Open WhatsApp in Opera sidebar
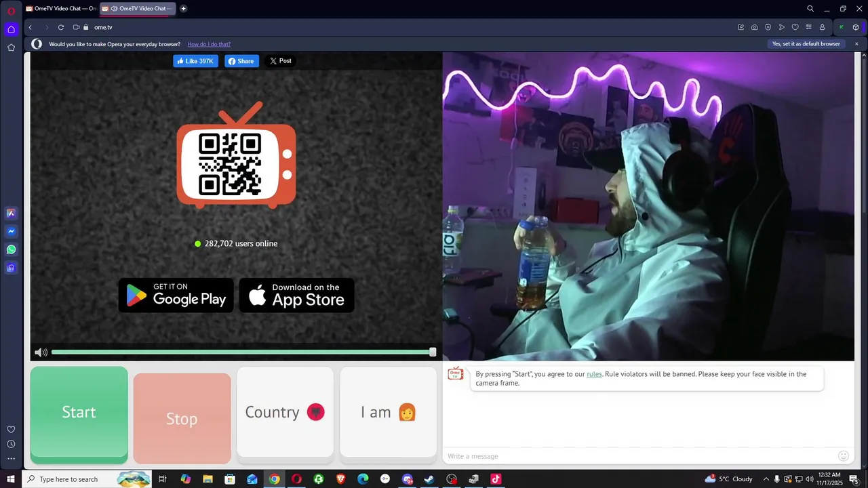The width and height of the screenshot is (868, 488). [11, 249]
